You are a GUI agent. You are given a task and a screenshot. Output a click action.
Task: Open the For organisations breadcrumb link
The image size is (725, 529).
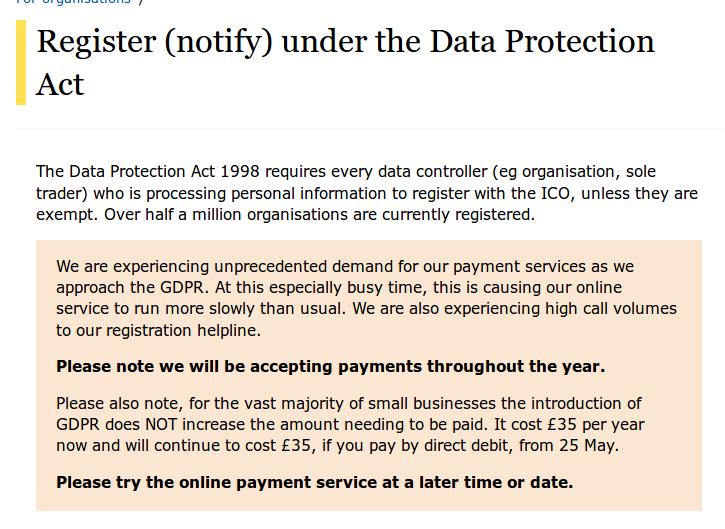73,2
